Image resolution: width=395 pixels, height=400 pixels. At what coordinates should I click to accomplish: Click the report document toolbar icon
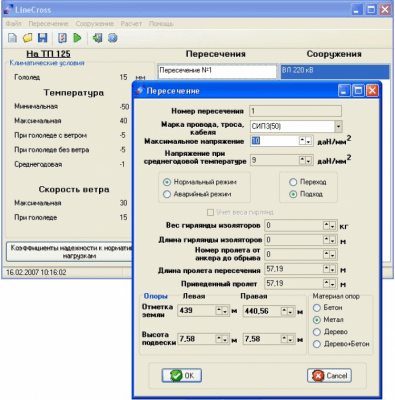point(62,38)
